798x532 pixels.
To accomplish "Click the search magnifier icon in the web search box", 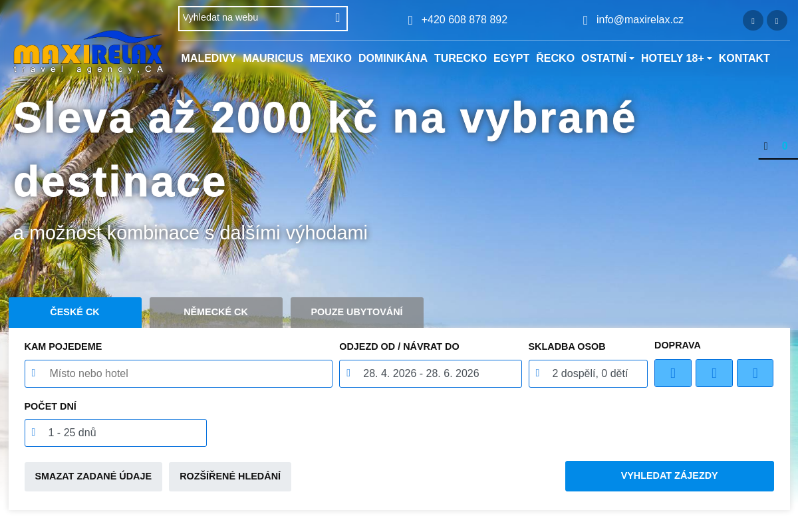I will pyautogui.click(x=337, y=18).
